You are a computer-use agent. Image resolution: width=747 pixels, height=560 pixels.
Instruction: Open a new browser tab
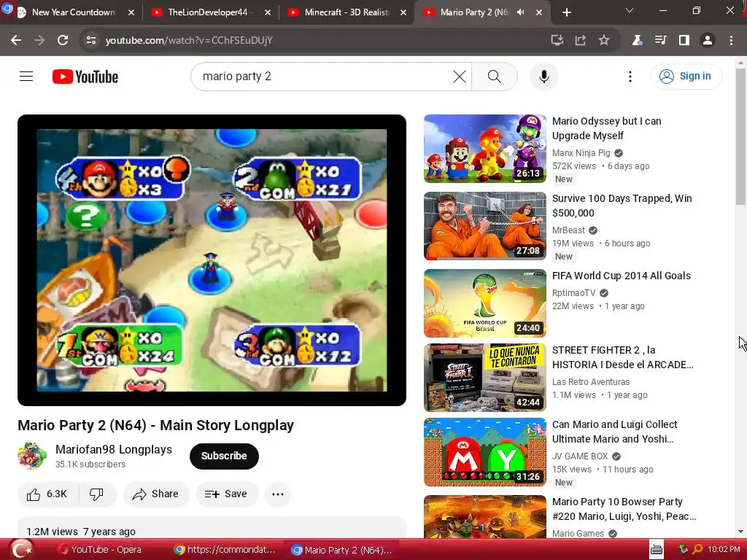(x=566, y=12)
